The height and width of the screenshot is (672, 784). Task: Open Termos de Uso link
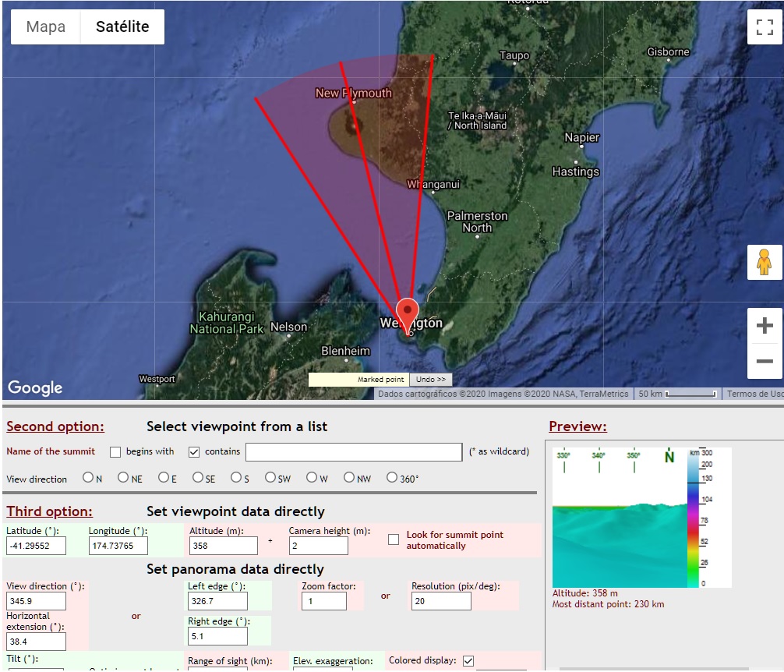754,394
